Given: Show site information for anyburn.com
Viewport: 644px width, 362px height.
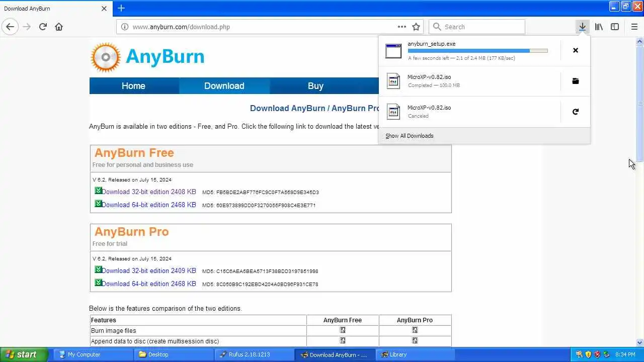Looking at the screenshot, I should point(125,27).
